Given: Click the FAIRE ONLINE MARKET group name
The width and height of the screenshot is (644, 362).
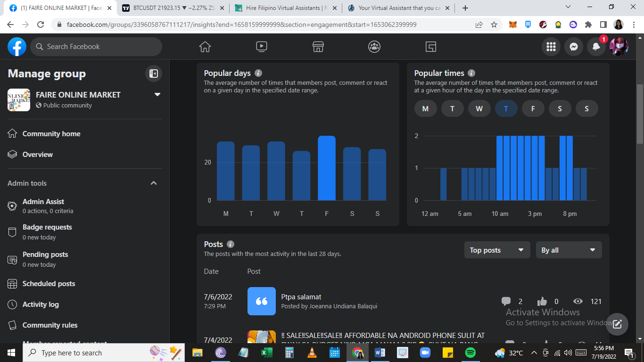Looking at the screenshot, I should (78, 95).
